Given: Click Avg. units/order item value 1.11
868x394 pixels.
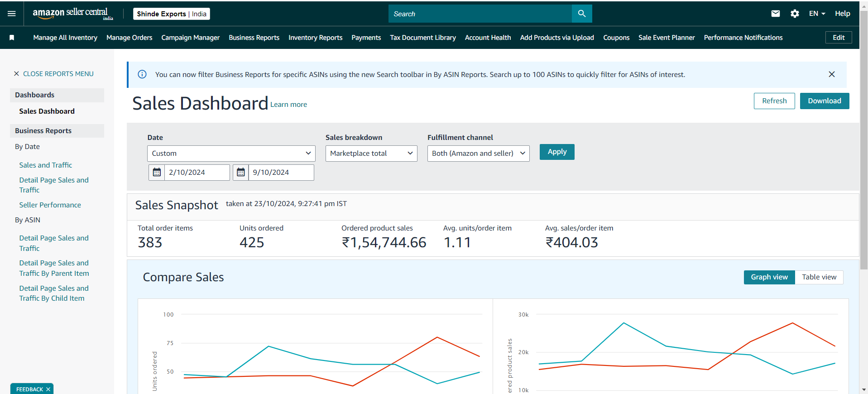Looking at the screenshot, I should 457,243.
